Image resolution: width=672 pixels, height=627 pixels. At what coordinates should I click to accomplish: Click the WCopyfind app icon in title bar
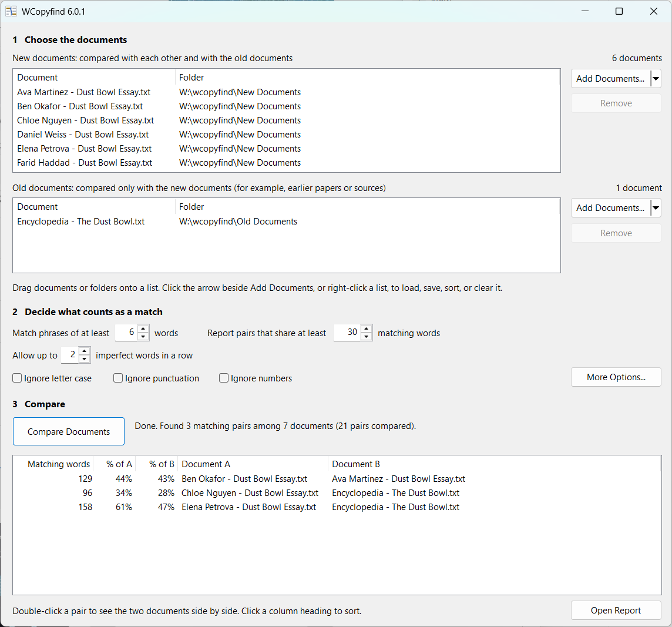coord(11,12)
